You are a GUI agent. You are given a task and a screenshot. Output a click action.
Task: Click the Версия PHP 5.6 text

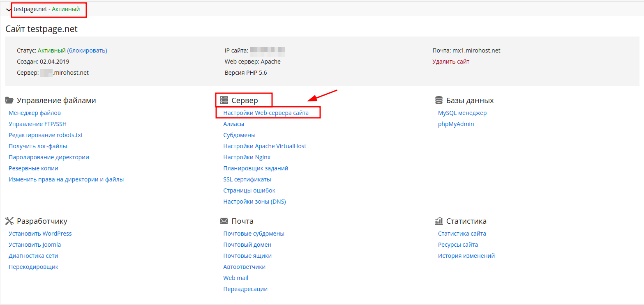pos(246,73)
